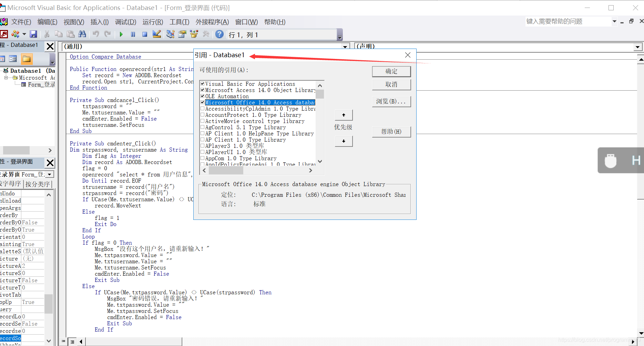Click View Object icon in Project panel
644x346 pixels.
(x=13, y=59)
